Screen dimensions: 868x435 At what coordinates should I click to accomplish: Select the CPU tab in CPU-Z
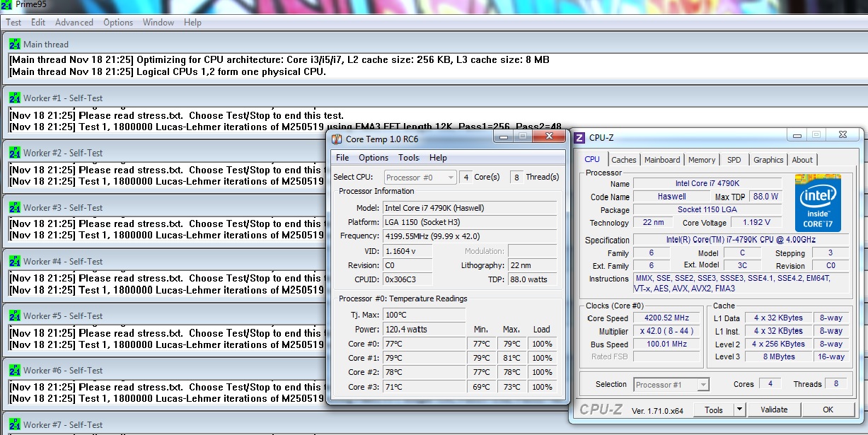(x=592, y=159)
